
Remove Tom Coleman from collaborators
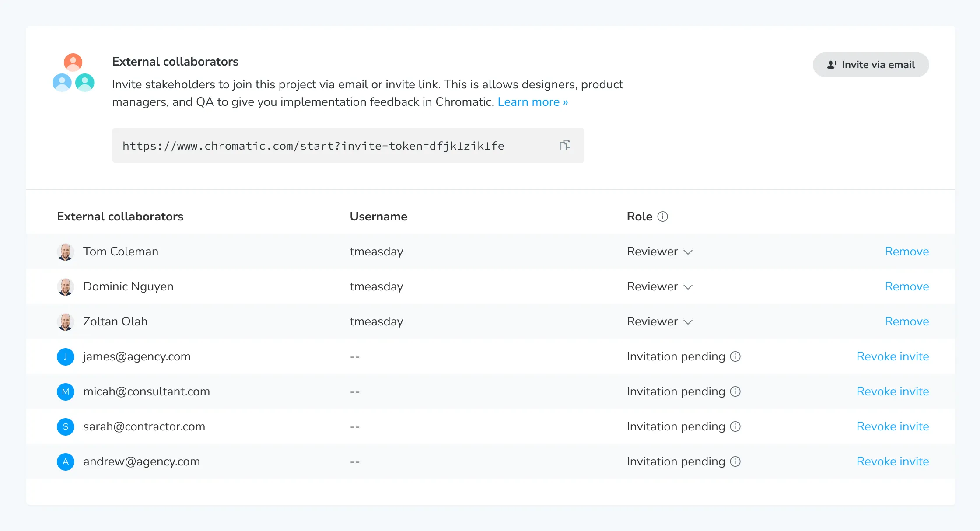(x=906, y=252)
